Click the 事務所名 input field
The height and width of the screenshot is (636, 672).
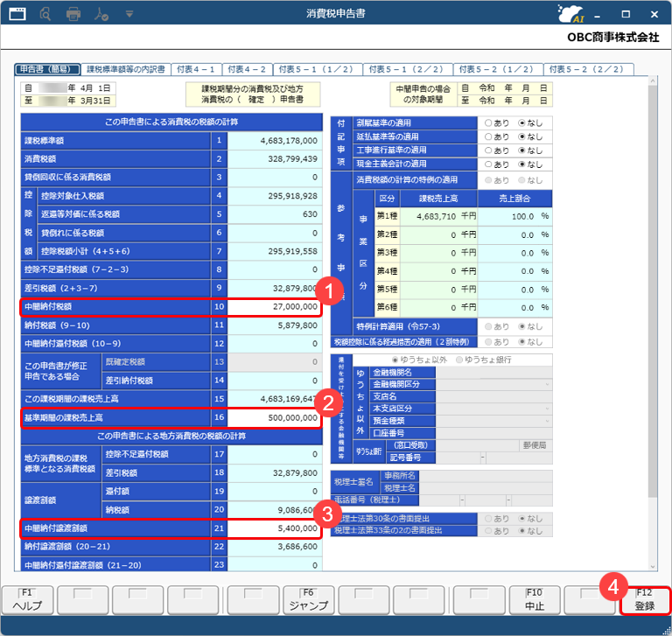tap(486, 476)
